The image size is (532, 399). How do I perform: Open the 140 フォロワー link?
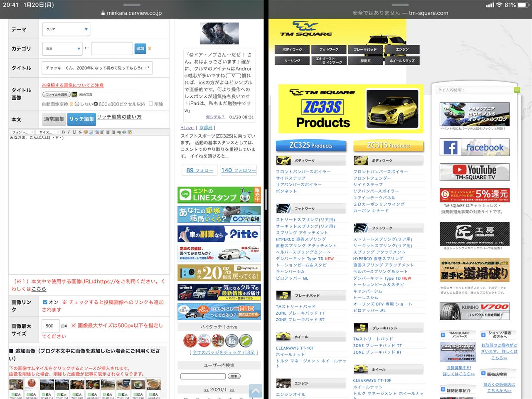[x=239, y=170]
